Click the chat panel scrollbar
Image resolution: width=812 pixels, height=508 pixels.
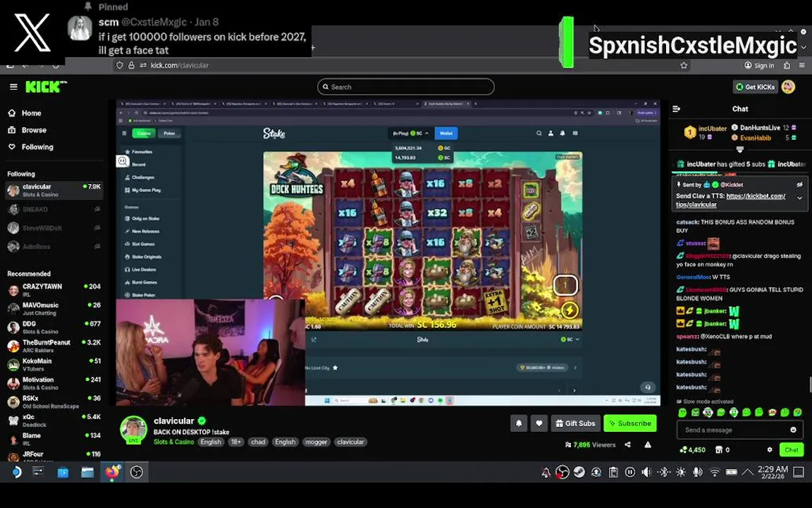tap(810, 385)
